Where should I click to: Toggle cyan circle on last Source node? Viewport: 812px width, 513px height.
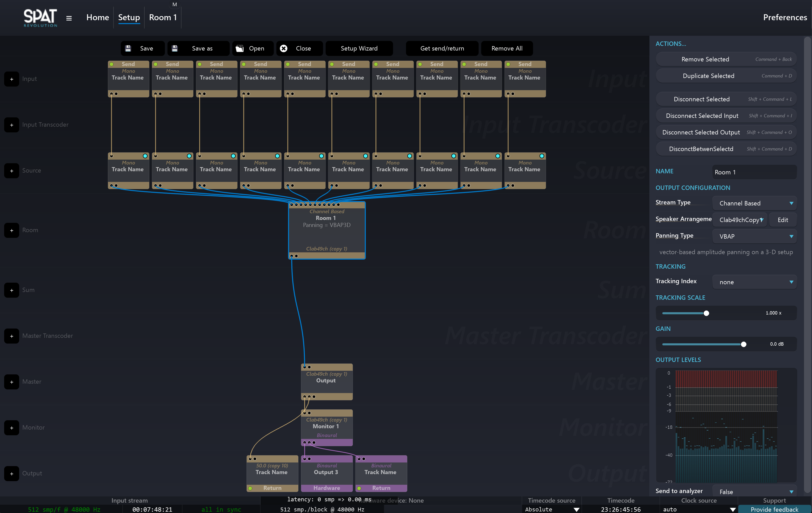tap(542, 156)
